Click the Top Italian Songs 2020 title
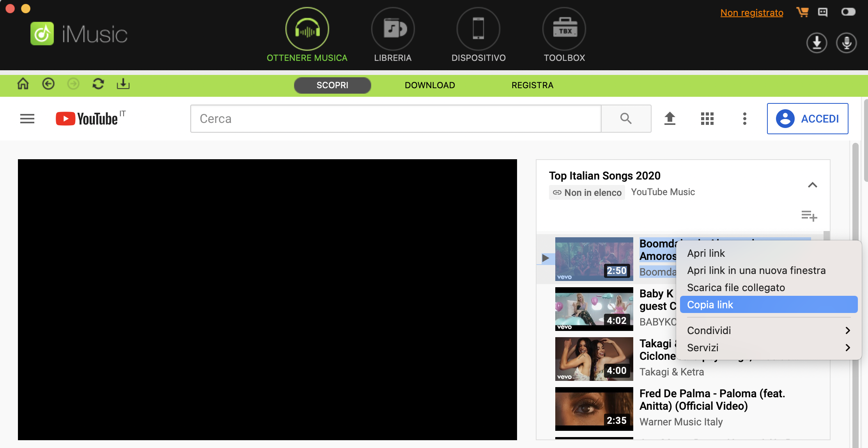Screen dimensions: 868x448 coord(605,176)
